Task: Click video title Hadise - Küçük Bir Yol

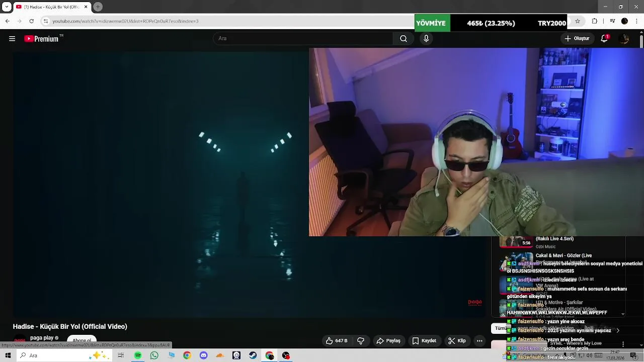Action: tap(70, 327)
